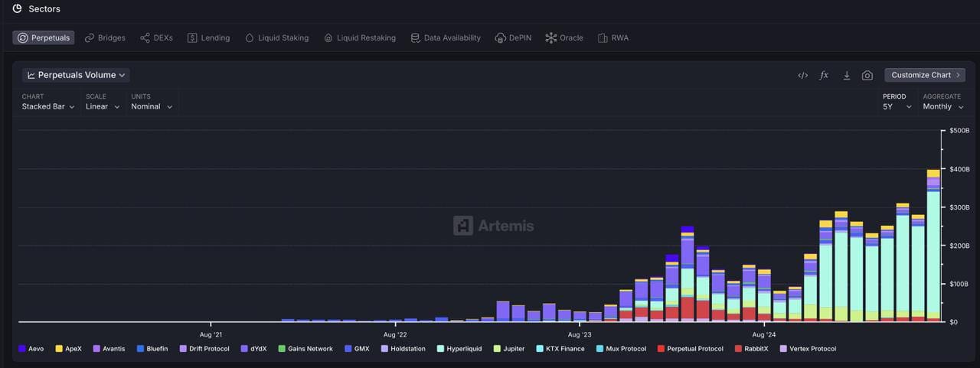Click the tallest rightmost stacked bar
Image resolution: width=980 pixels, height=368 pixels.
[x=933, y=246]
